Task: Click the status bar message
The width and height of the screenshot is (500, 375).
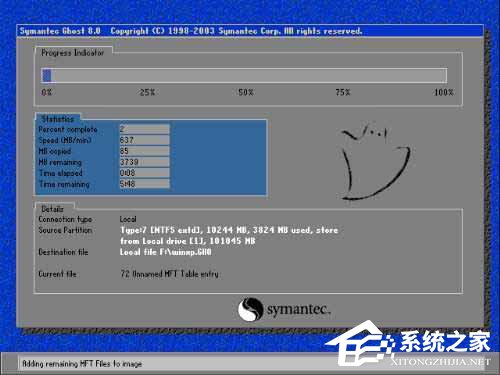Action: 82,364
